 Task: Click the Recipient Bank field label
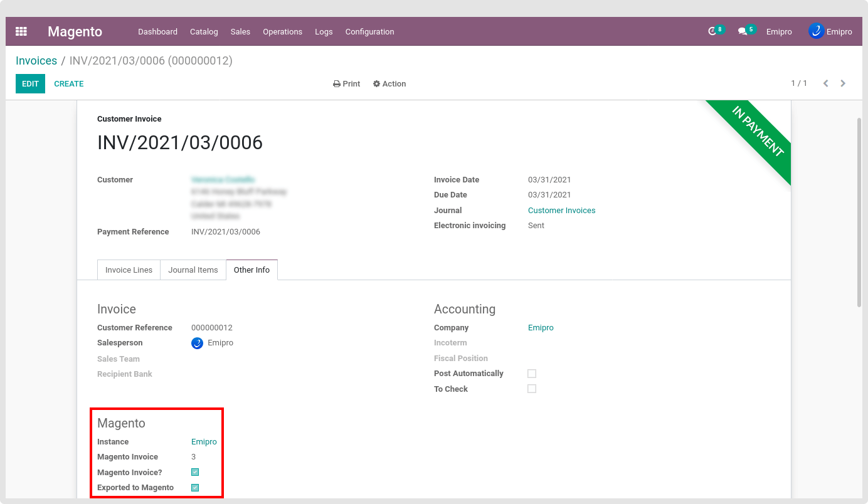[x=125, y=374]
